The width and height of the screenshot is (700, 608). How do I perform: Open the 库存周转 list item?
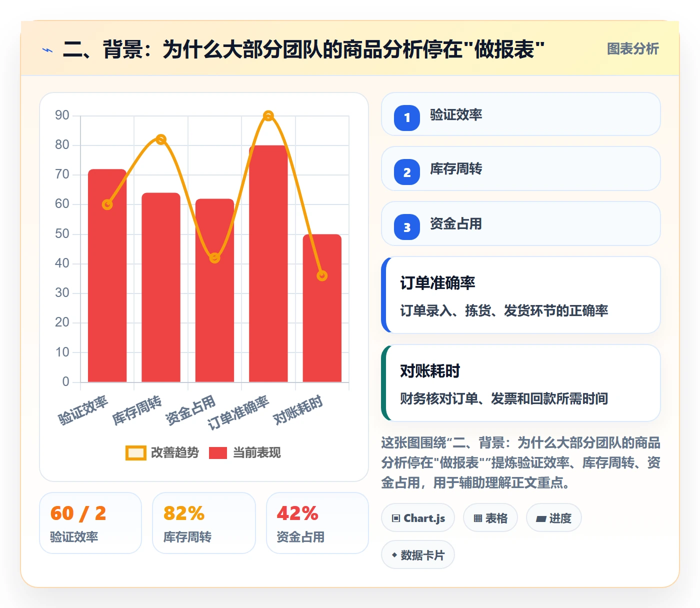pyautogui.click(x=521, y=168)
